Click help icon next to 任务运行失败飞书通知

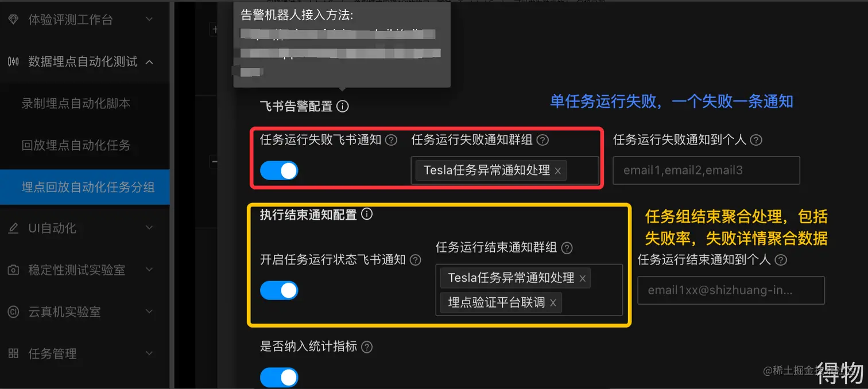392,140
